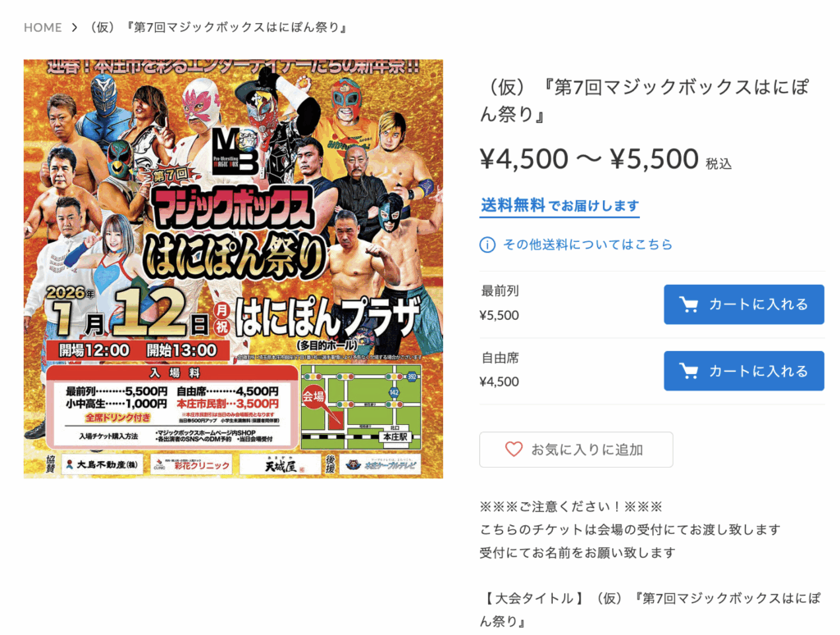Click the ¥4,500 〜 ¥5,500 price text
This screenshot has width=840, height=635.
(x=589, y=159)
